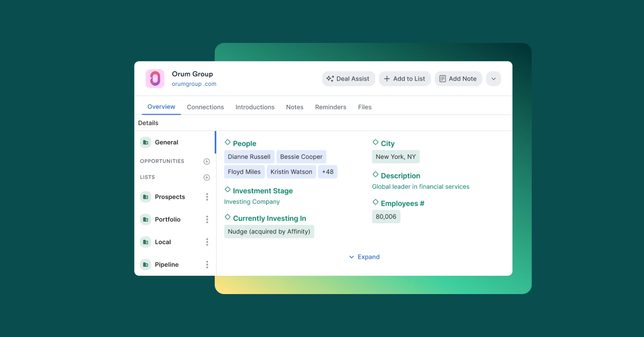This screenshot has height=337, width=644.
Task: Click the Prospects list icon
Action: click(x=145, y=197)
